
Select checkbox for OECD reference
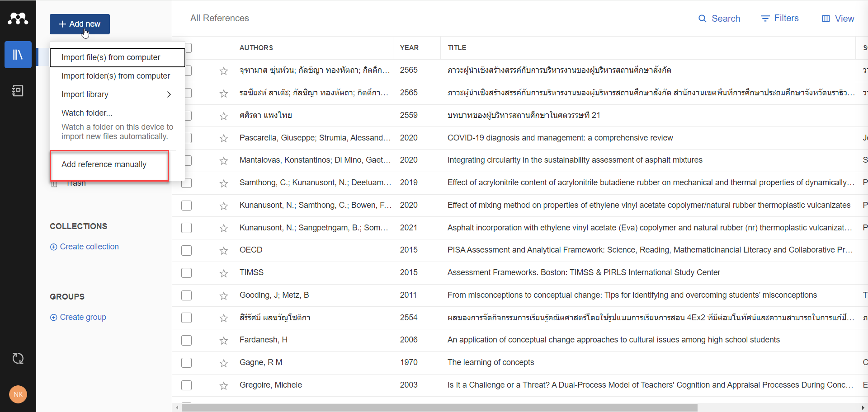[187, 250]
